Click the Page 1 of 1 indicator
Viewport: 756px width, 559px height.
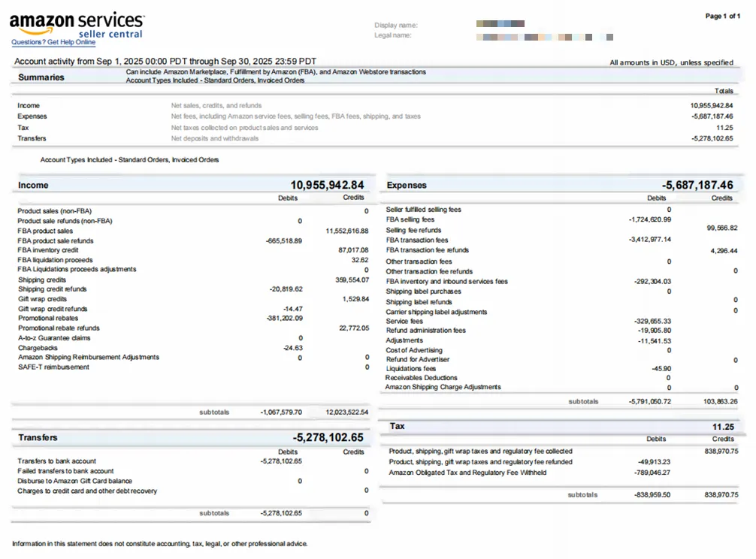pos(722,16)
